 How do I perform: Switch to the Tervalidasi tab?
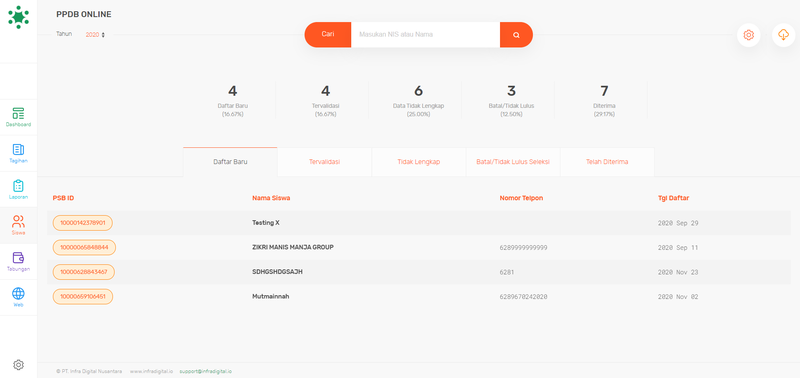(x=324, y=162)
